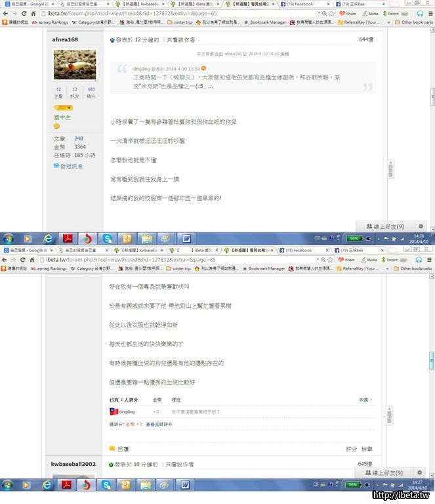Launch Adobe Reader from the lower taskbar
435x504 pixels.
coord(66,485)
